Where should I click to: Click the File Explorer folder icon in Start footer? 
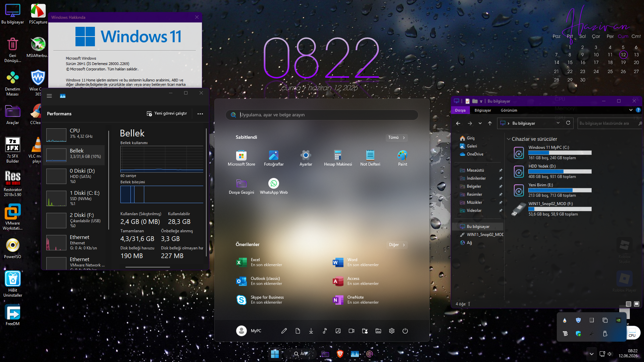[x=378, y=331]
